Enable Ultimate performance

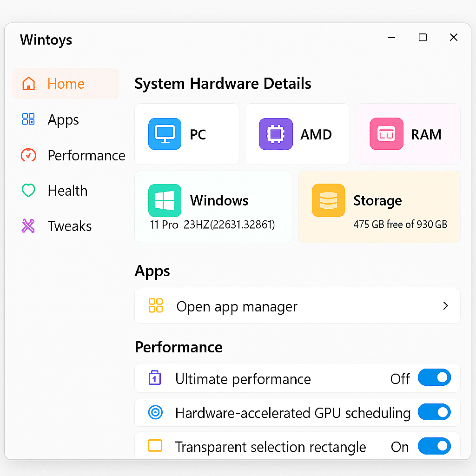(434, 377)
